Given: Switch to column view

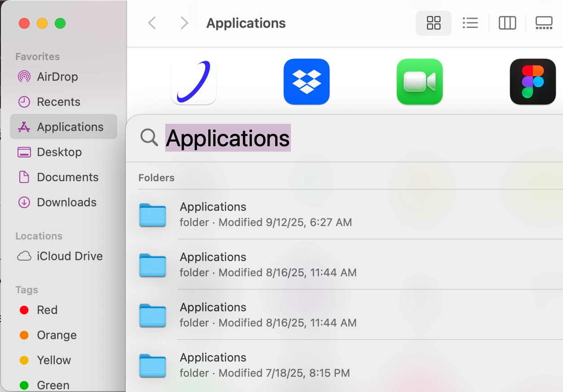Looking at the screenshot, I should pyautogui.click(x=507, y=23).
